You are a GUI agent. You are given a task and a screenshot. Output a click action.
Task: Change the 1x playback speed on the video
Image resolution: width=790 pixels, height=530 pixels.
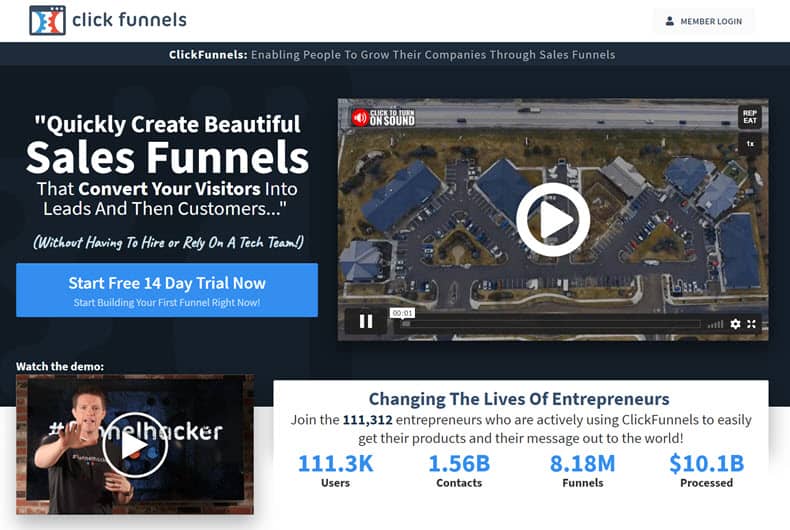750,144
